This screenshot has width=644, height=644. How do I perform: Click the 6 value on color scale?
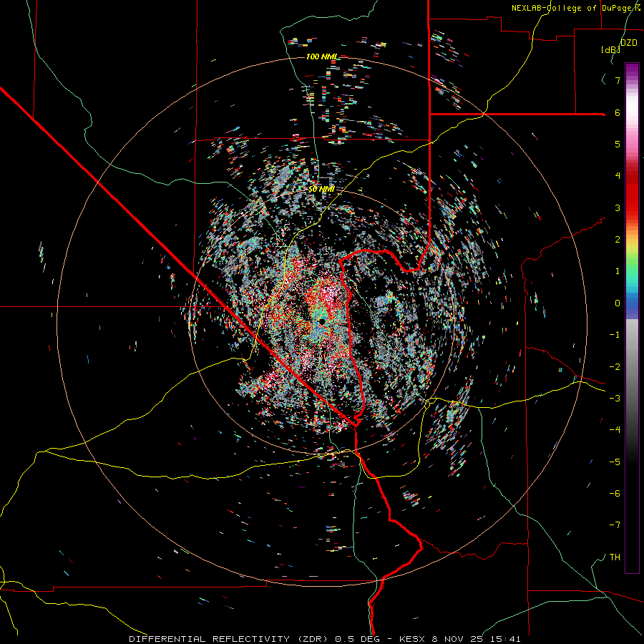pos(618,112)
